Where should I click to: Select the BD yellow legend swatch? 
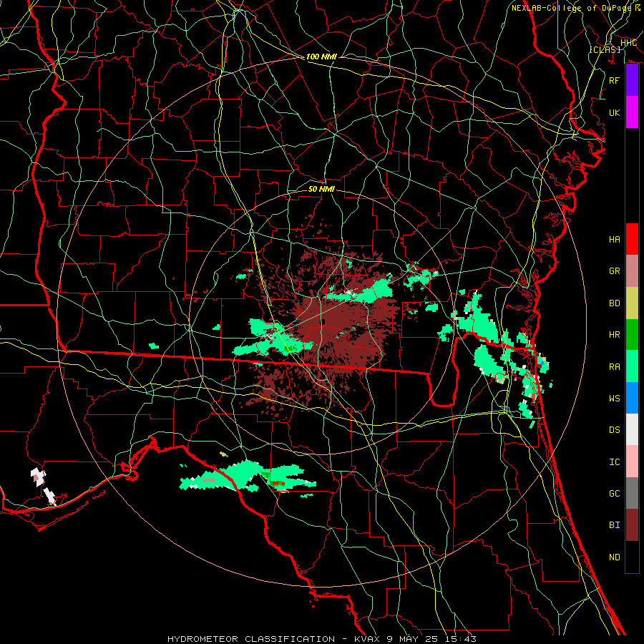tap(632, 303)
